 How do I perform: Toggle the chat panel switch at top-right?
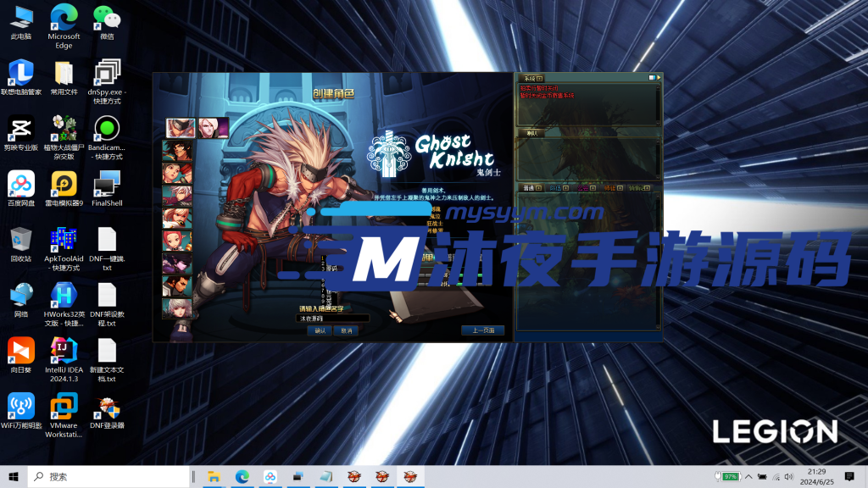pos(653,78)
